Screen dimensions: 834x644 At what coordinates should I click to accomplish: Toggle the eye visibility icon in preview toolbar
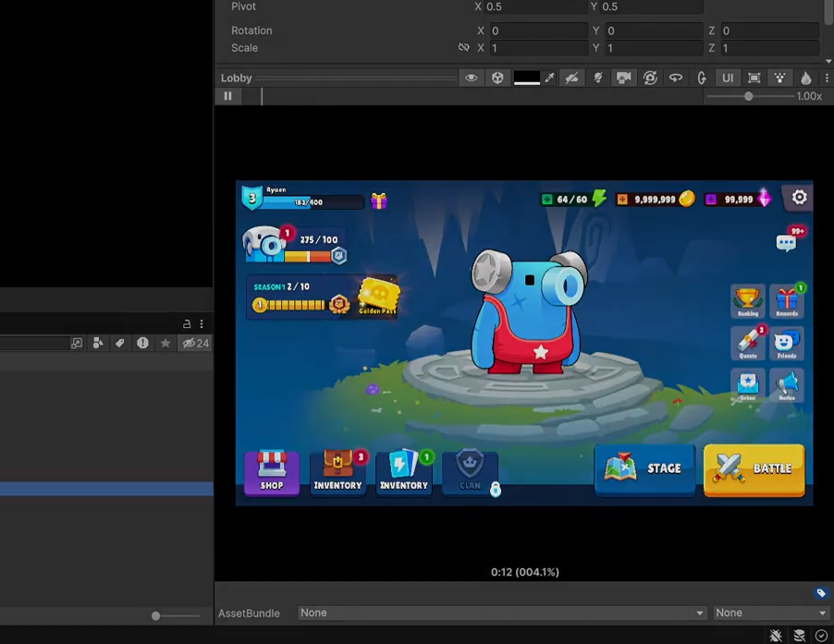472,79
